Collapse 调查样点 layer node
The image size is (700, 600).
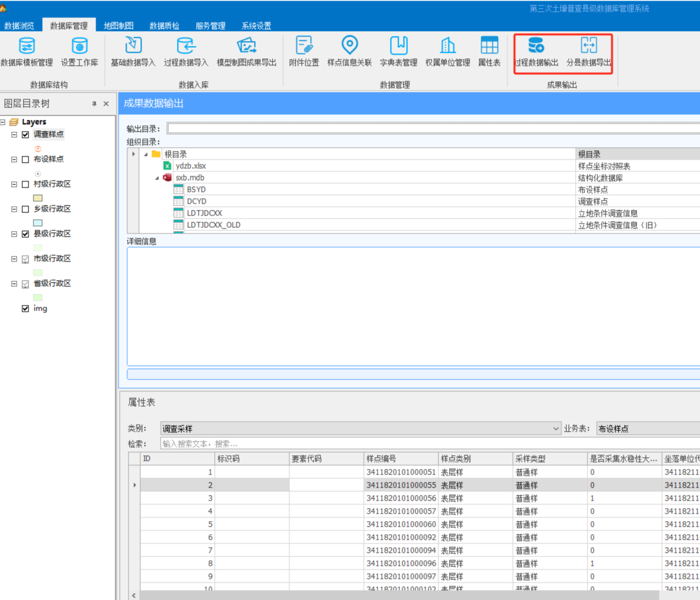pos(14,134)
